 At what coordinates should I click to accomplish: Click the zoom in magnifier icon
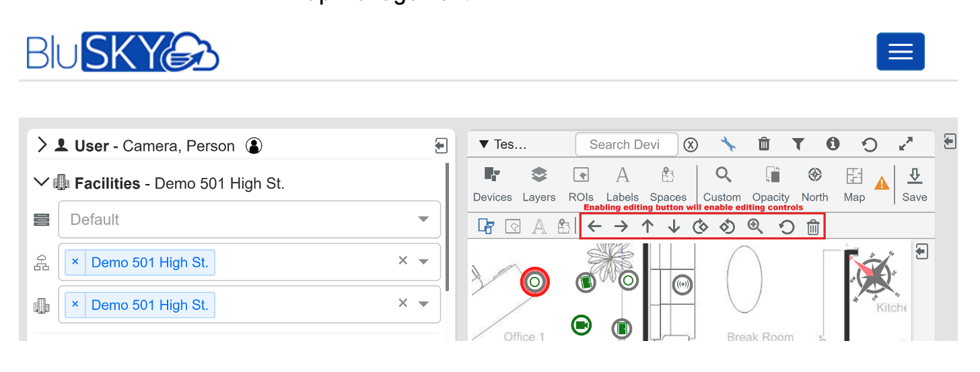pyautogui.click(x=755, y=227)
